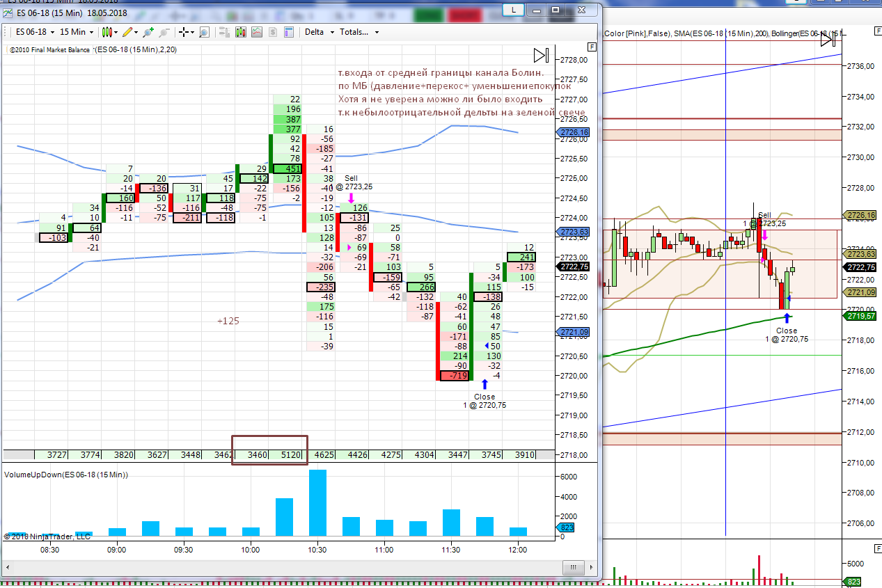Click the tallest volume bar at 10:30
This screenshot has width=882, height=588.
[x=317, y=503]
